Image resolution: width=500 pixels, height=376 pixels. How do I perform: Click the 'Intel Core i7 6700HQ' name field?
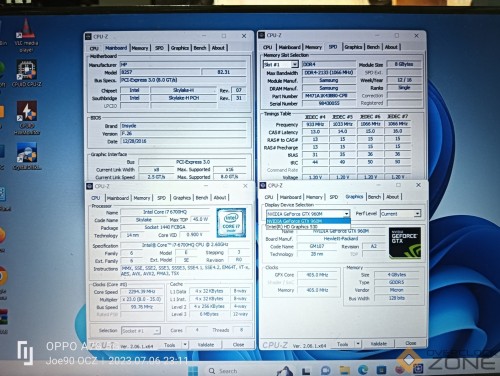click(165, 212)
